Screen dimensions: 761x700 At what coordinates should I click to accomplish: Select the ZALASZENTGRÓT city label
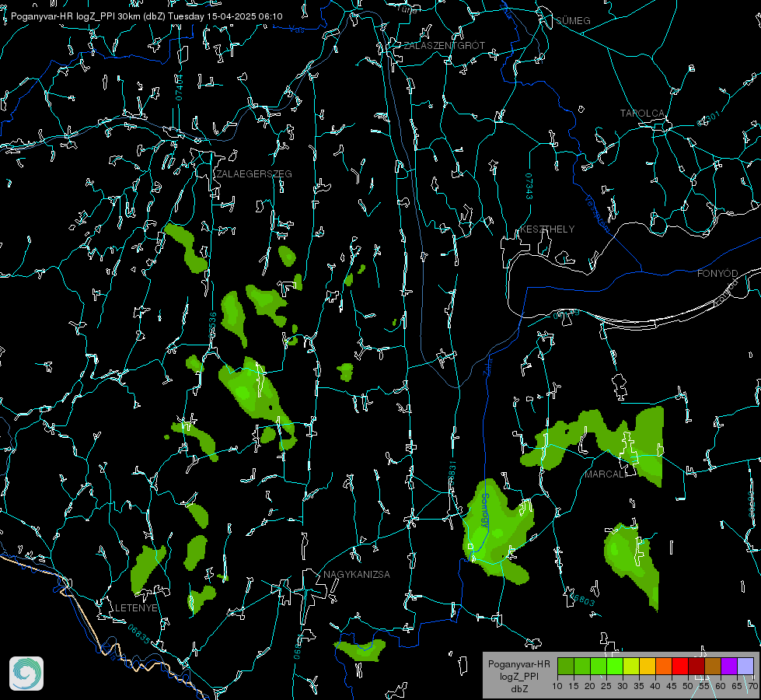click(x=444, y=45)
